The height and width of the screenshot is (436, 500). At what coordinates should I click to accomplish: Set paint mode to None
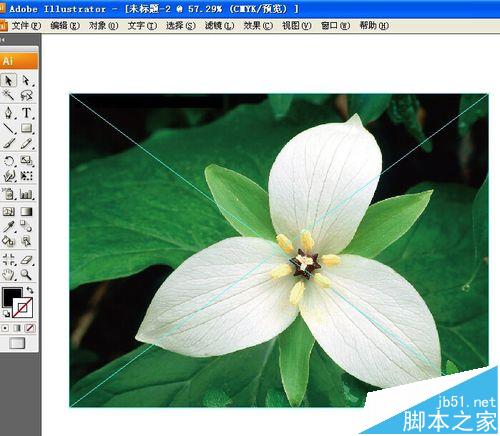(x=30, y=328)
